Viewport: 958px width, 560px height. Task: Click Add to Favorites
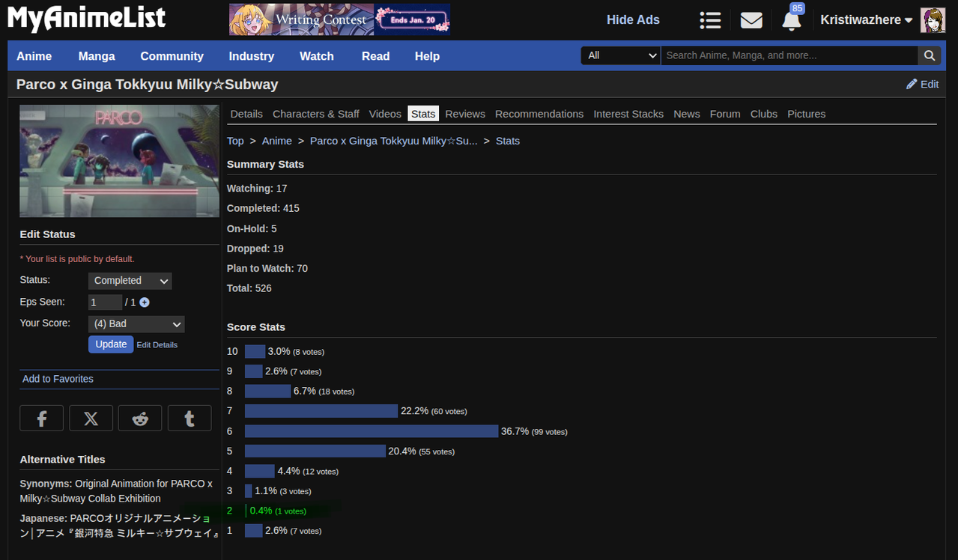pyautogui.click(x=58, y=379)
